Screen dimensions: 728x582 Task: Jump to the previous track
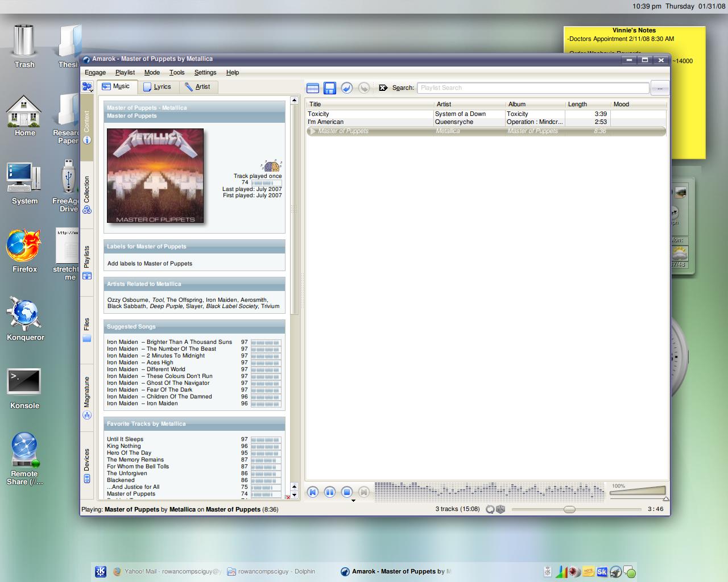[312, 492]
